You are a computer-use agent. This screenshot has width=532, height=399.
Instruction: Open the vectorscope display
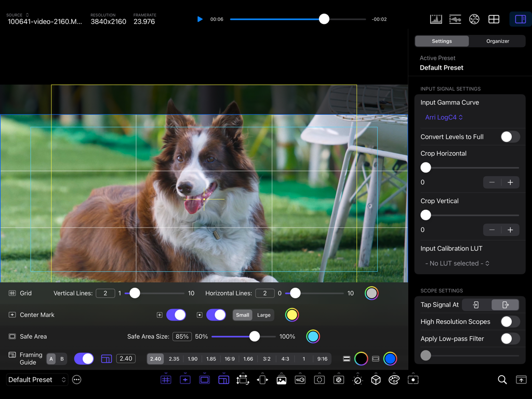point(474,19)
